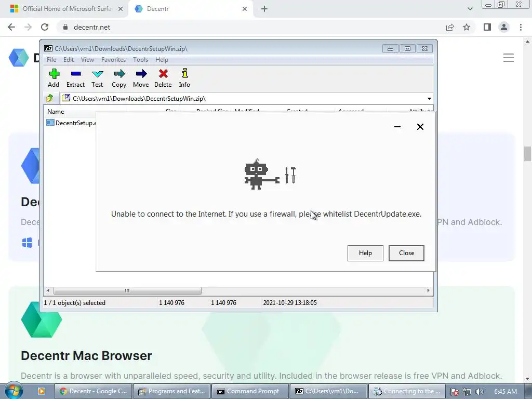Screen dimensions: 532x399
Task: Share this page icon in Chrome
Action: [x=450, y=27]
